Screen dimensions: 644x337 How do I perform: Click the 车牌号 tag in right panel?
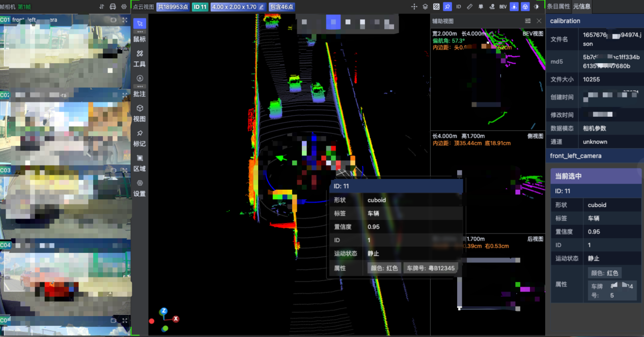(612, 291)
